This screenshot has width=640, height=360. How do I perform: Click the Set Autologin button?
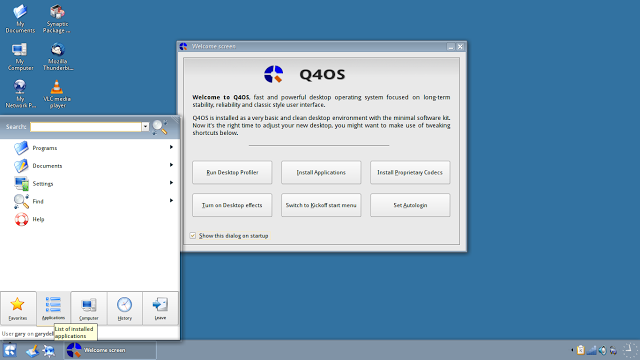tap(410, 205)
